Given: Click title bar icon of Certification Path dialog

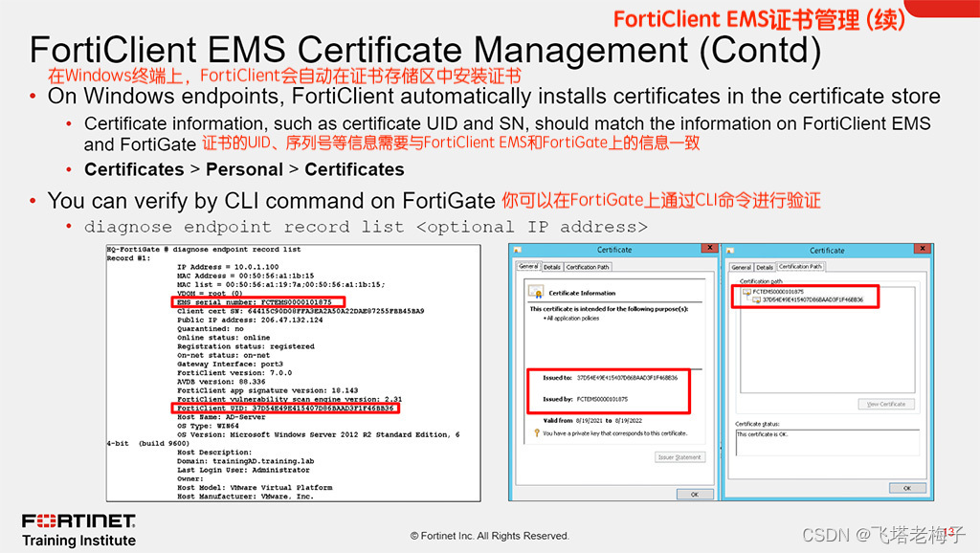Looking at the screenshot, I should pyautogui.click(x=729, y=251).
